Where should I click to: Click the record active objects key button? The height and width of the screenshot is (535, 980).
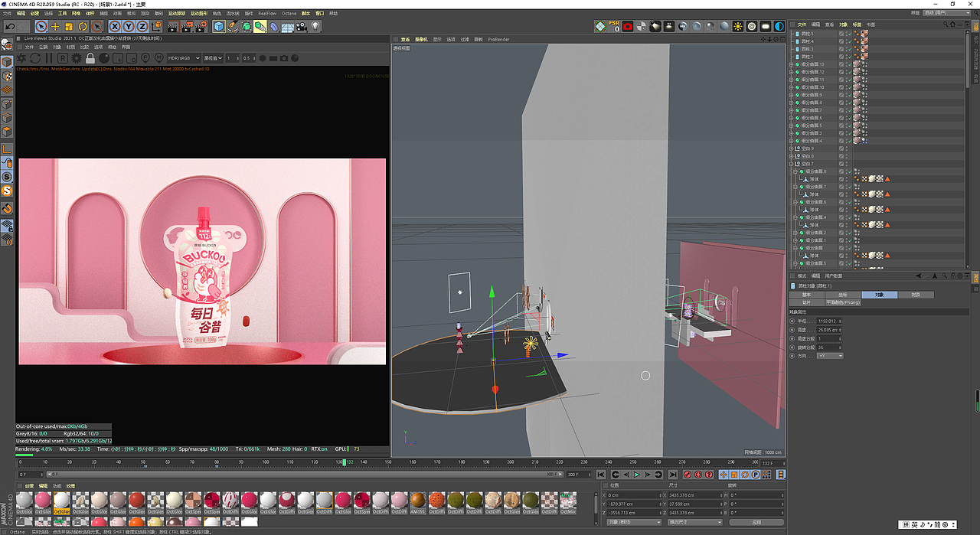[688, 475]
